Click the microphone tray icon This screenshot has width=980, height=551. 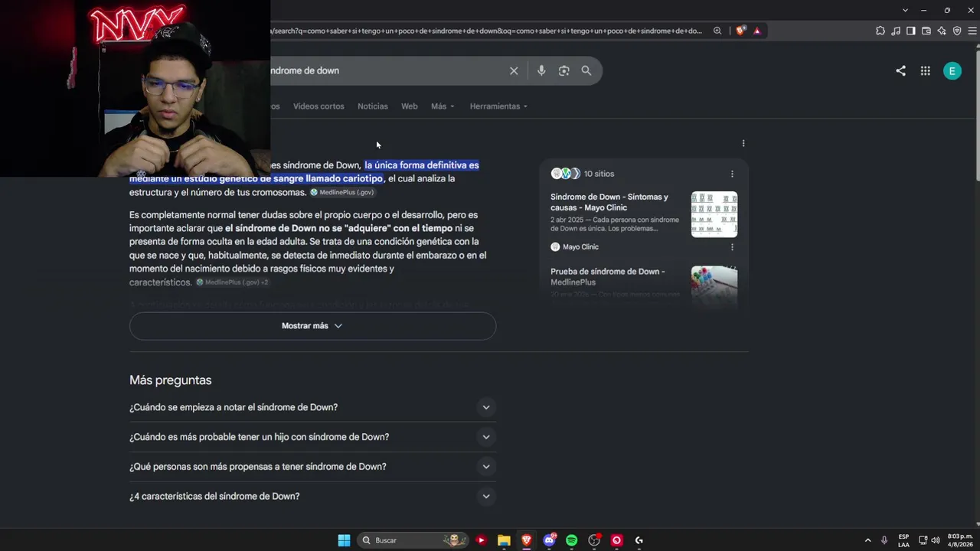click(x=884, y=540)
